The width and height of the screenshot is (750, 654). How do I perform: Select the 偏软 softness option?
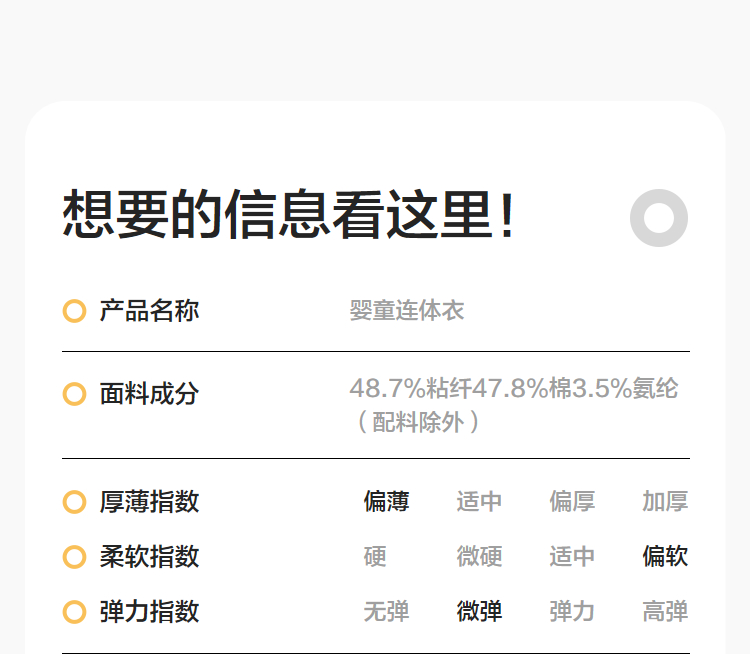click(x=665, y=556)
